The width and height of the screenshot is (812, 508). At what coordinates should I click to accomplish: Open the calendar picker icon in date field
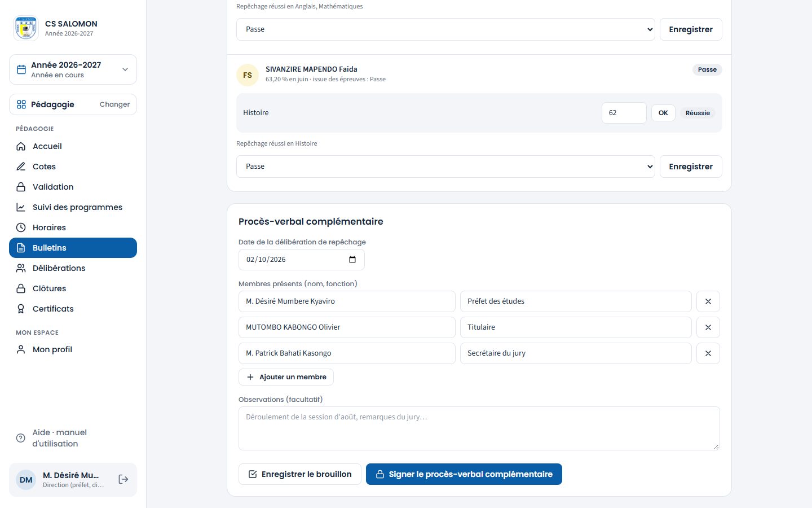point(352,260)
